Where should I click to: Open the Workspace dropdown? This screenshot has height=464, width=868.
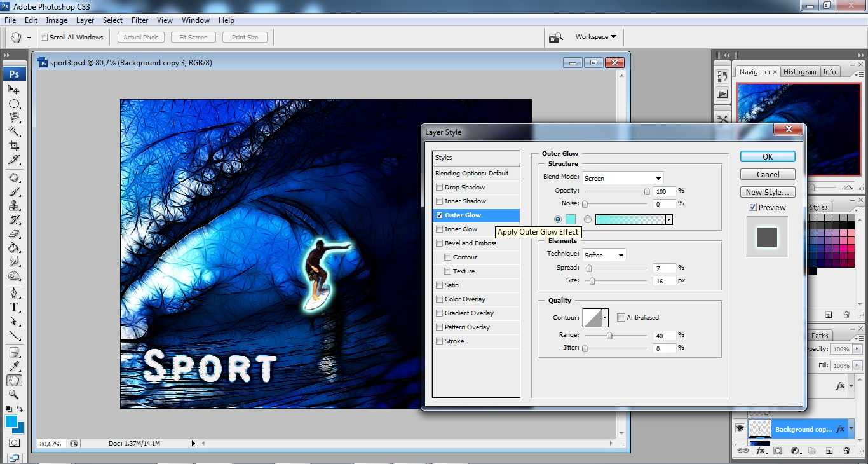[595, 37]
